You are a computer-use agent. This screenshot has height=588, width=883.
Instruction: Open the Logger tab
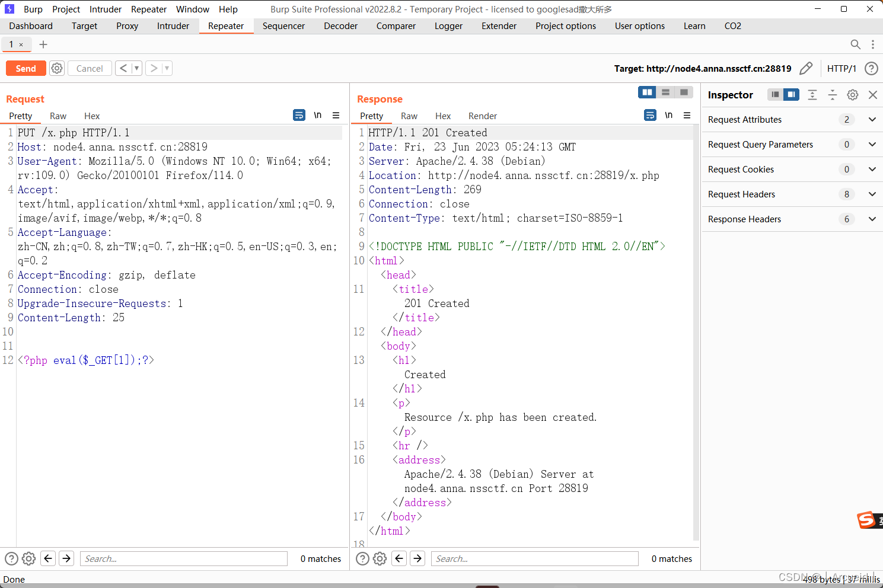(448, 26)
